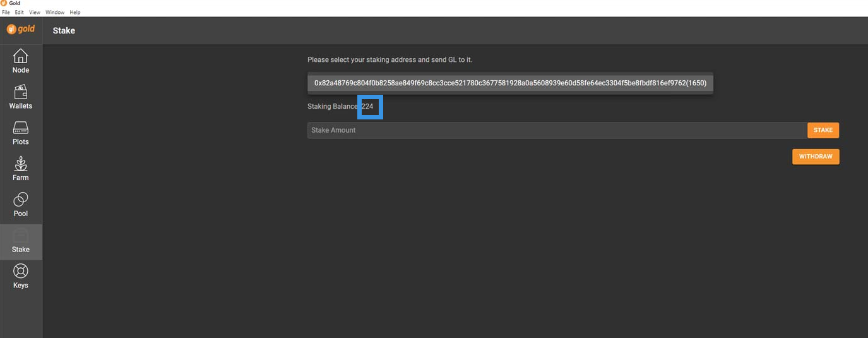The height and width of the screenshot is (338, 868).
Task: Click the Gold app icon in title bar
Action: [4, 3]
